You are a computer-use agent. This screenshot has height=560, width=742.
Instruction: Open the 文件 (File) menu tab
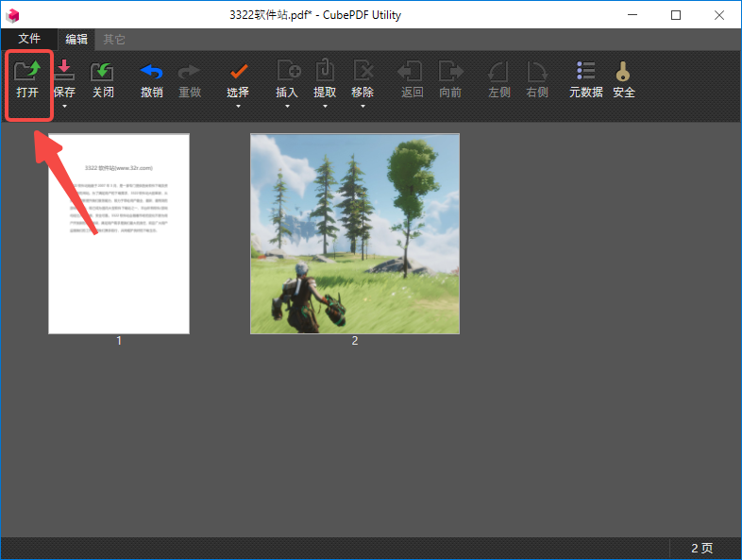tap(29, 39)
